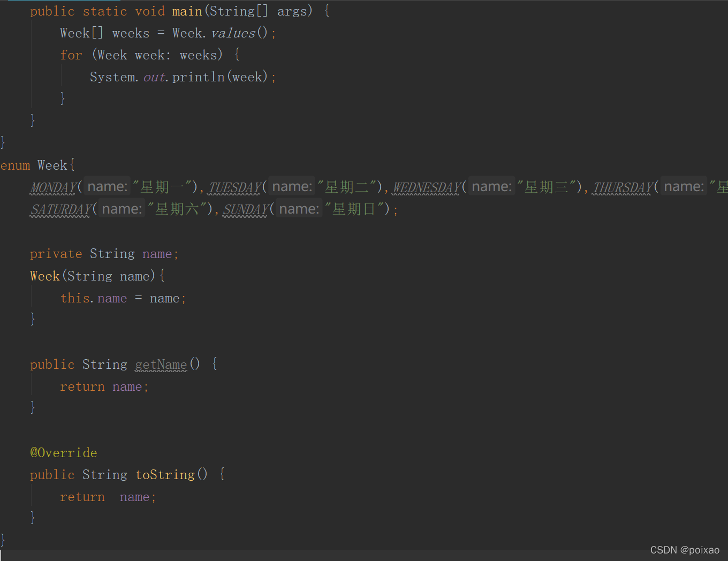The width and height of the screenshot is (728, 561).
Task: Select the THURSDAY enum constant
Action: [x=623, y=187]
